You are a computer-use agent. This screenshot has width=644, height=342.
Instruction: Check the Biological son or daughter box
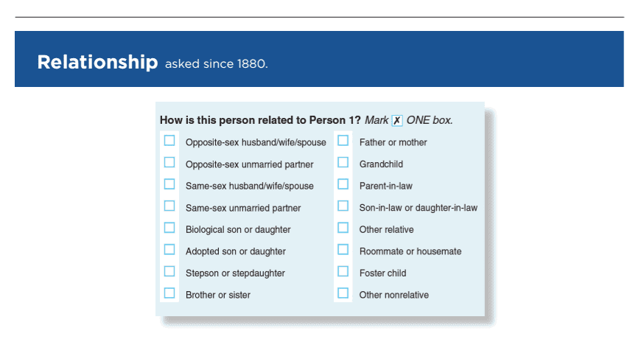click(x=169, y=228)
